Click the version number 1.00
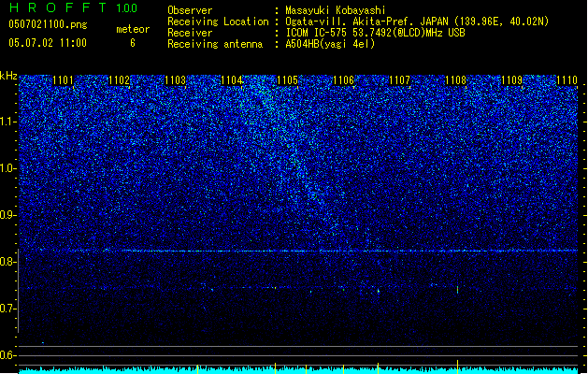588x374 pixels. point(127,8)
